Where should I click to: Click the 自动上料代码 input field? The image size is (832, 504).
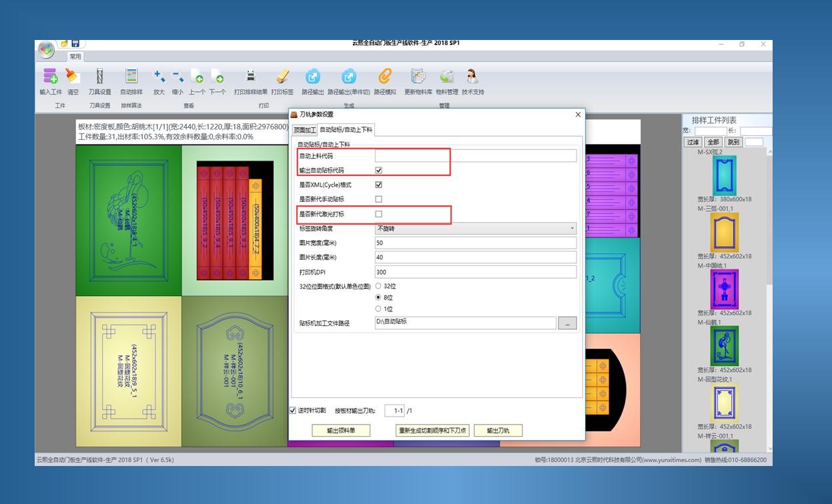(476, 156)
